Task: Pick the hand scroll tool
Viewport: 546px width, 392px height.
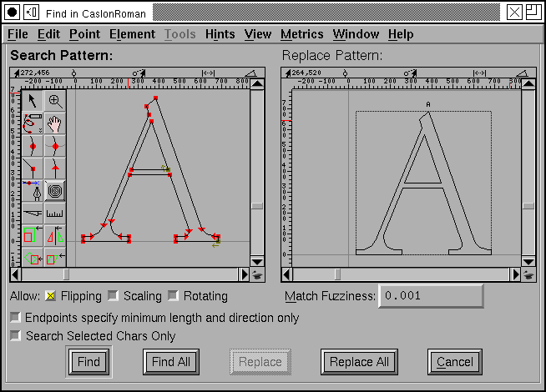Action: click(55, 124)
